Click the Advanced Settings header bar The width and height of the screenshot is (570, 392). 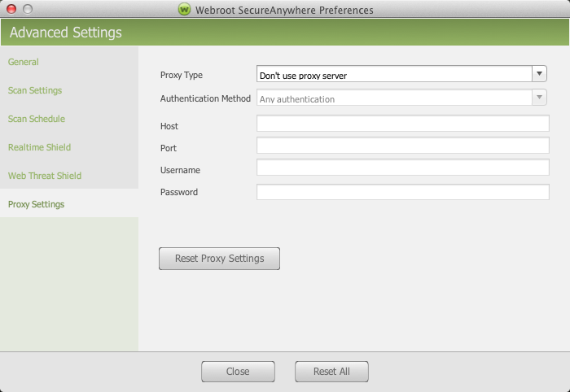click(x=285, y=33)
